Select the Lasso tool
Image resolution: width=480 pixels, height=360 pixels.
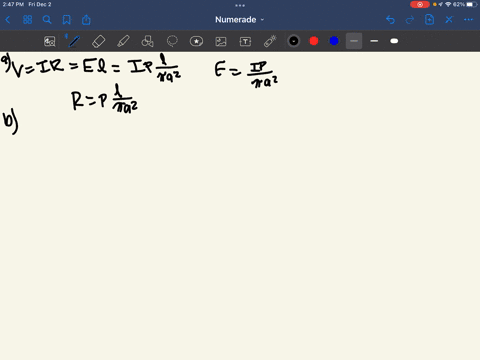pos(172,41)
